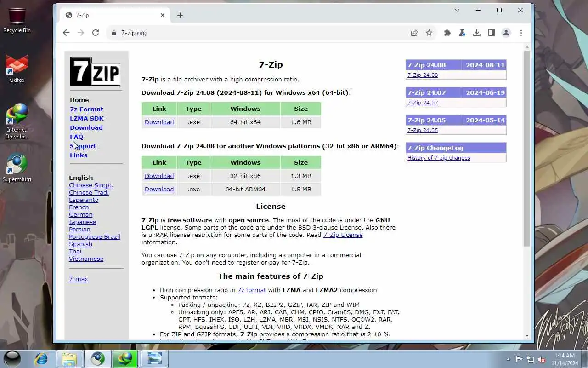Click the browser back arrow
Viewport: 588px width, 368px height.
pos(66,33)
